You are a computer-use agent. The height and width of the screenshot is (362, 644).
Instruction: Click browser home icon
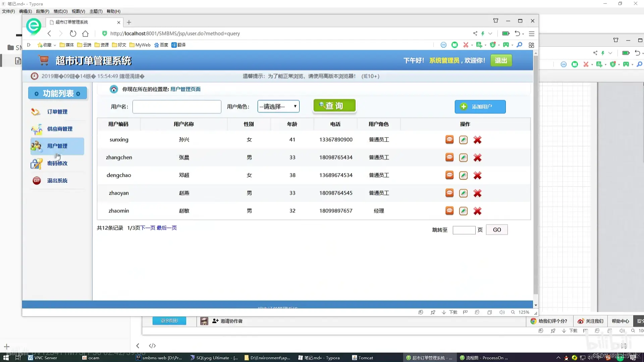[x=85, y=34]
